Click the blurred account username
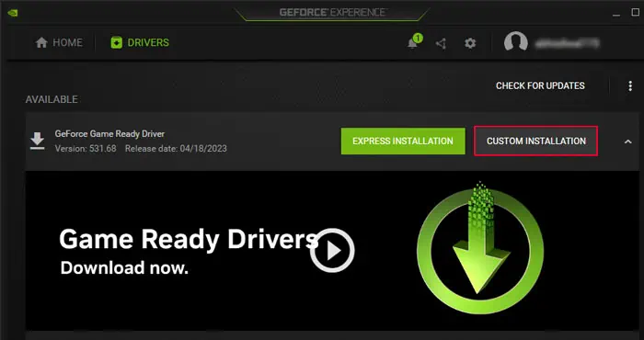The height and width of the screenshot is (340, 644). point(567,42)
